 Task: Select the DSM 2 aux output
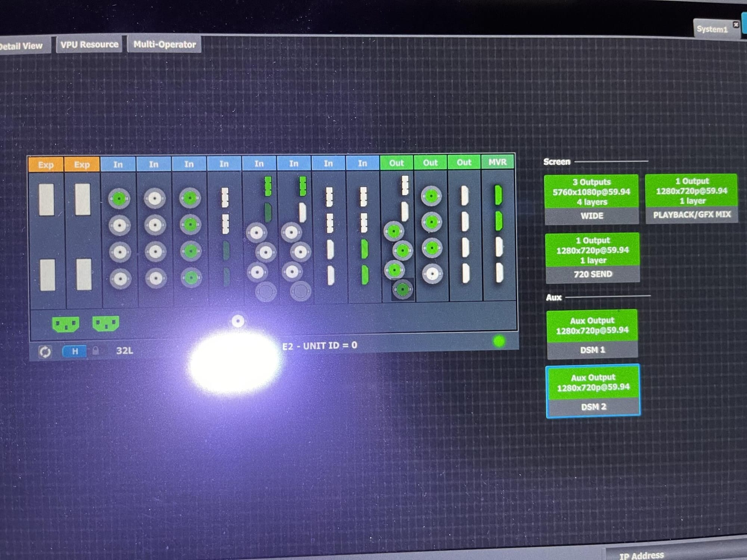click(x=593, y=391)
